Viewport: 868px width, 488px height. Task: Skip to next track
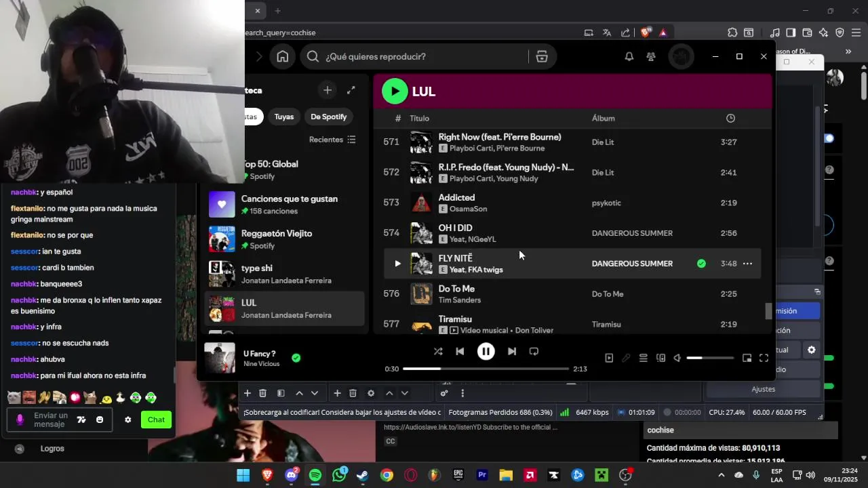click(x=512, y=351)
